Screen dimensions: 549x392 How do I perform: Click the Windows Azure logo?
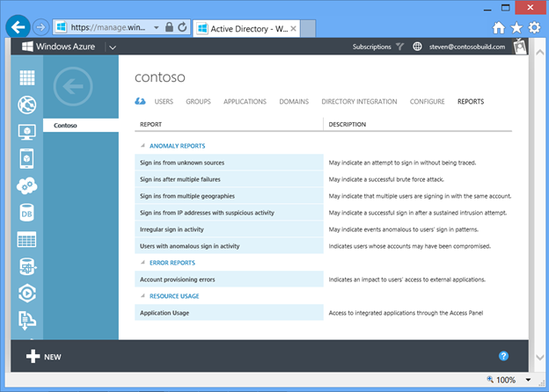[x=58, y=47]
